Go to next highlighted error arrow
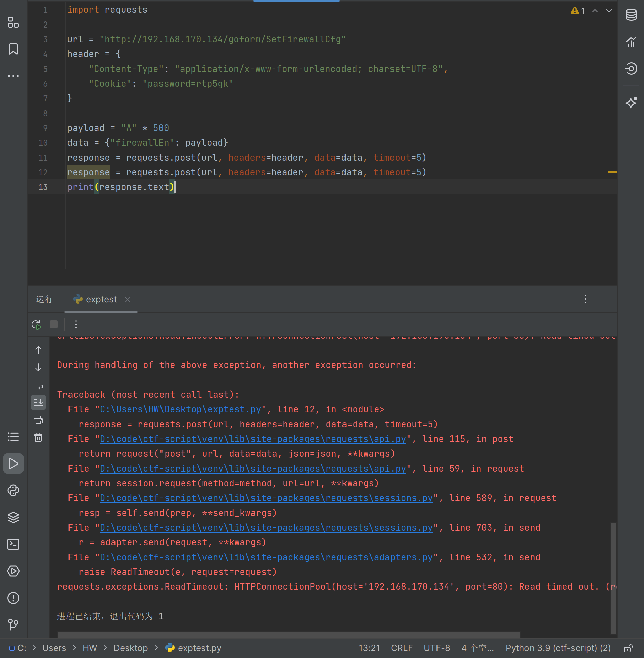This screenshot has height=658, width=644. click(x=609, y=11)
